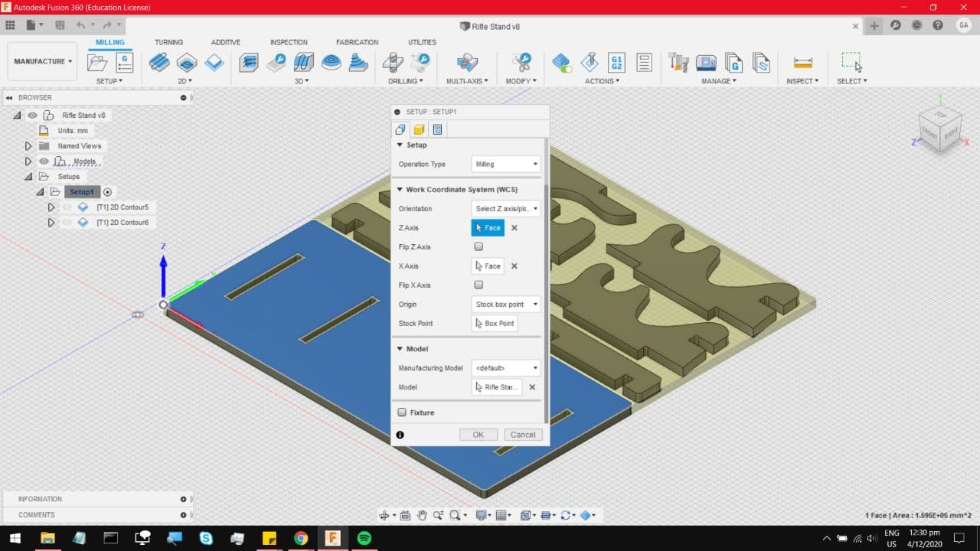
Task: Collapse the Work Coordinate System section
Action: (400, 190)
